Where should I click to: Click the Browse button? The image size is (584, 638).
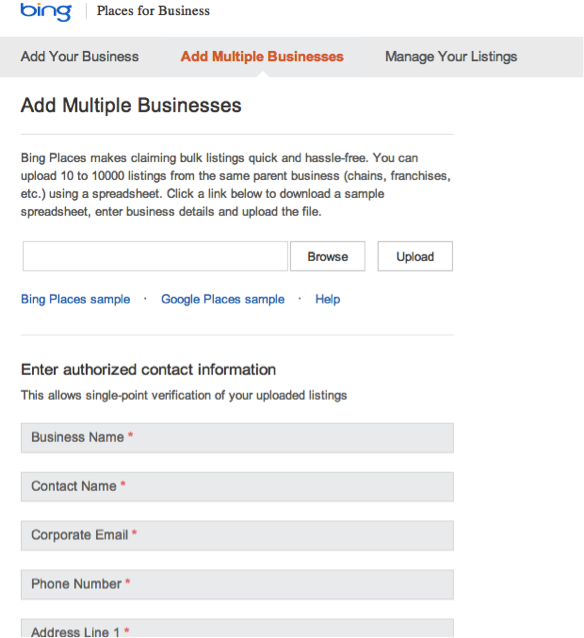[x=328, y=256]
